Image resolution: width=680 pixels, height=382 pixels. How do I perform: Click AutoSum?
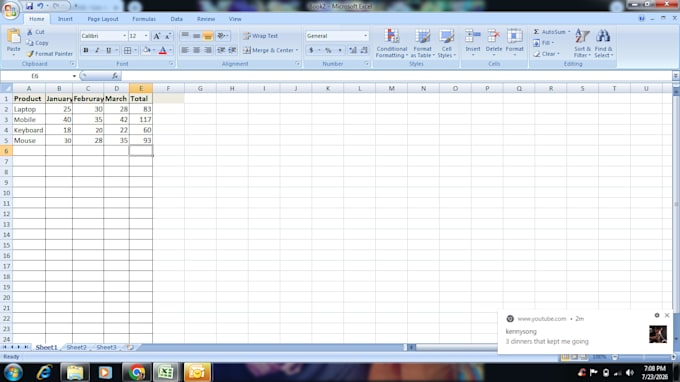549,32
